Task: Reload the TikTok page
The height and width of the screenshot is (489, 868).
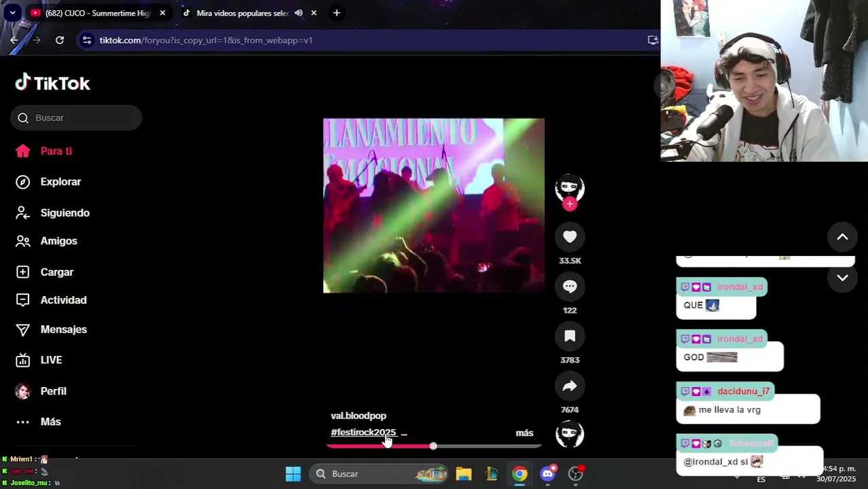Action: [60, 40]
